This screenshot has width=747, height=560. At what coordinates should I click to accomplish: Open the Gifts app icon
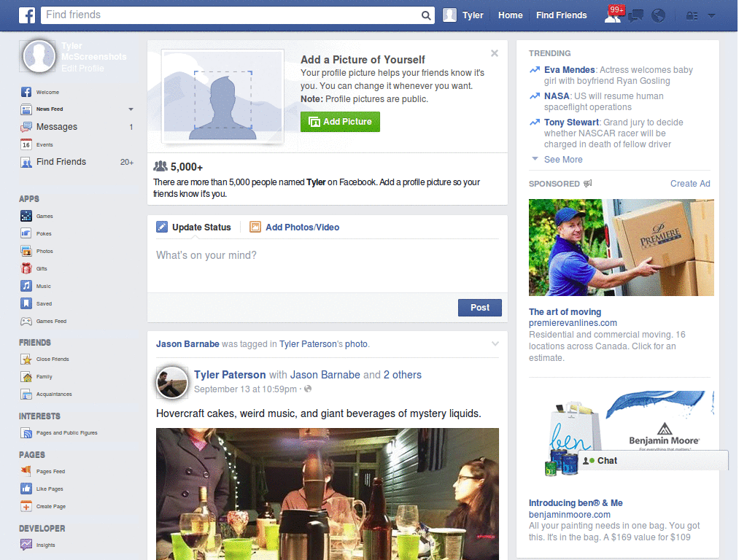pos(26,268)
